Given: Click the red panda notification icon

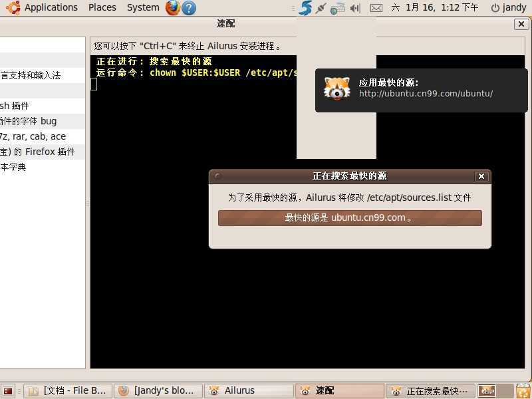Looking at the screenshot, I should click(x=336, y=88).
